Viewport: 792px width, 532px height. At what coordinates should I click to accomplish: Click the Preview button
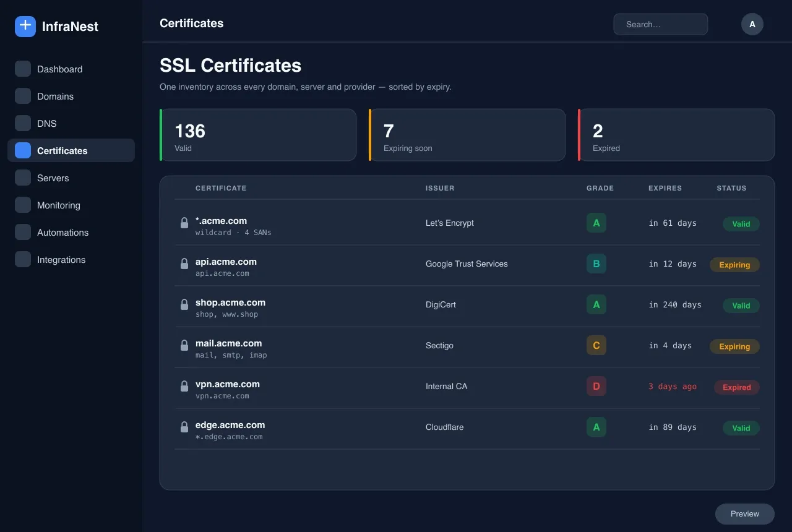point(745,514)
